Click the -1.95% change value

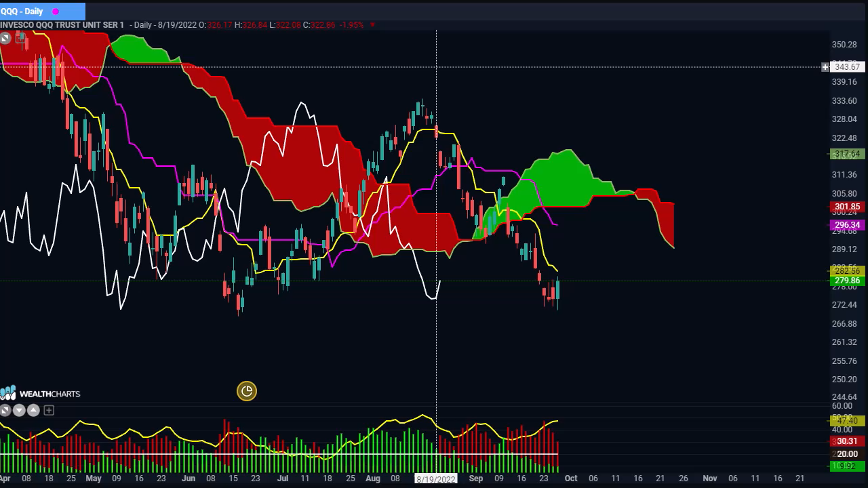coord(352,25)
